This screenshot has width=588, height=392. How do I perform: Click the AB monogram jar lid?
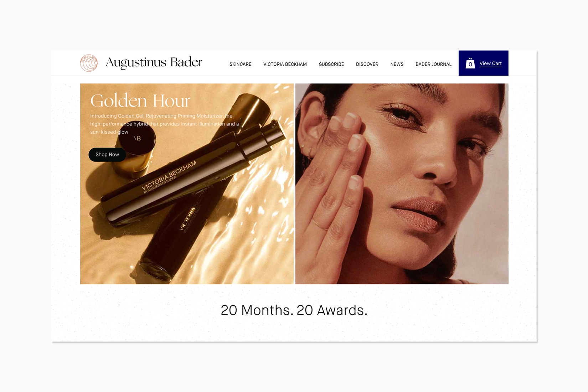[x=137, y=138]
